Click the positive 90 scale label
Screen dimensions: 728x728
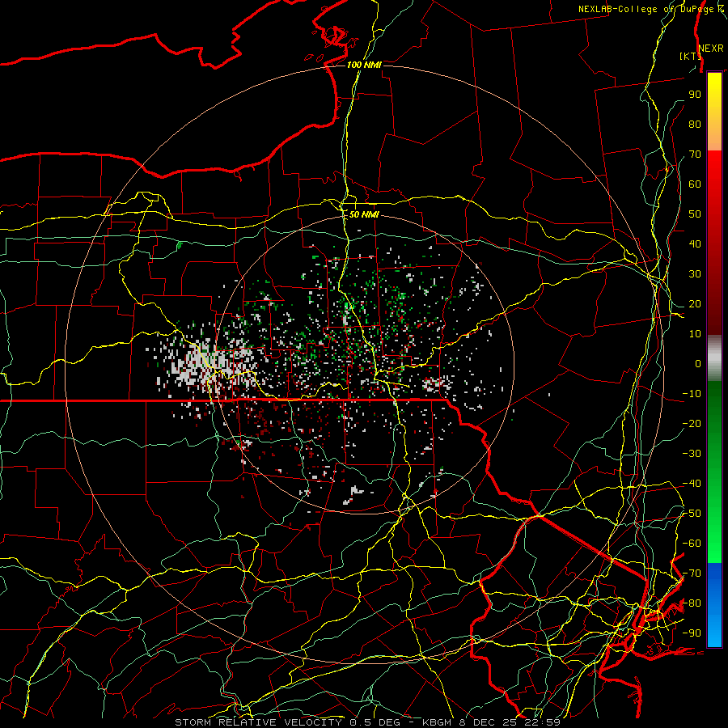(x=695, y=95)
